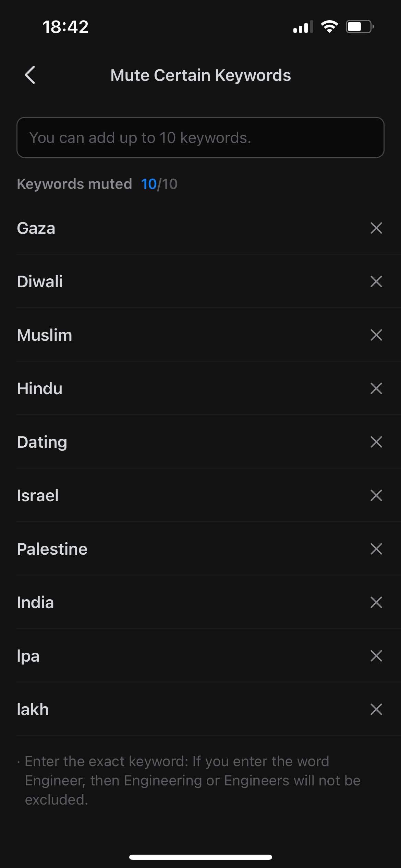Remove the muted keyword Diwali

376,281
